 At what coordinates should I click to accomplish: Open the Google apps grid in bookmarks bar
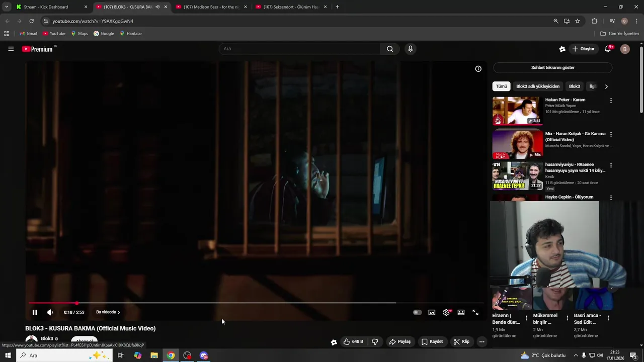point(7,34)
